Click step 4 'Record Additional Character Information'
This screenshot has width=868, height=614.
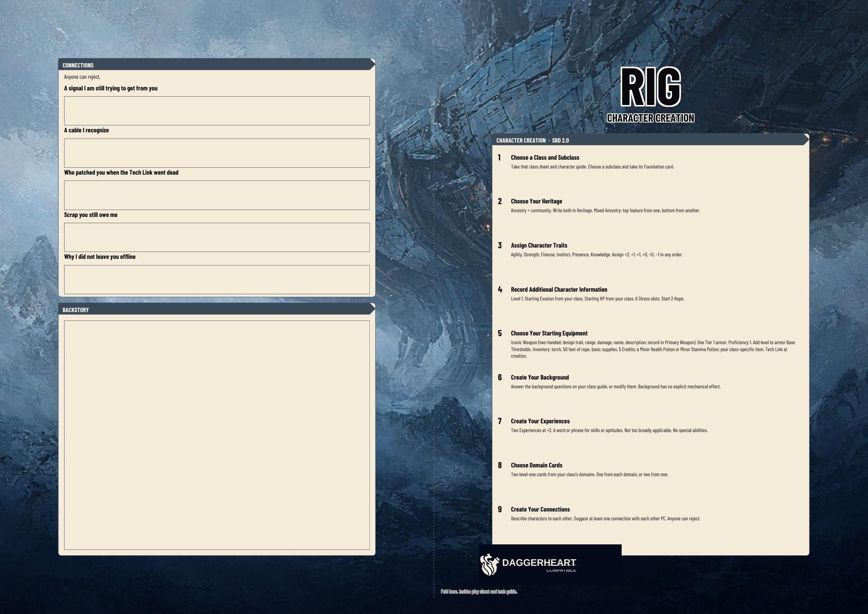[x=559, y=289]
